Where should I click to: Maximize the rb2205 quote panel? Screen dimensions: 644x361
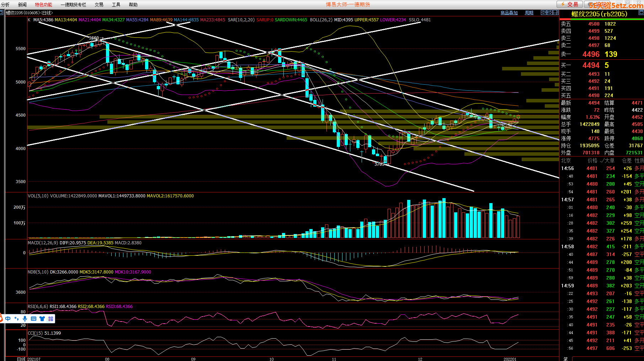641,12
